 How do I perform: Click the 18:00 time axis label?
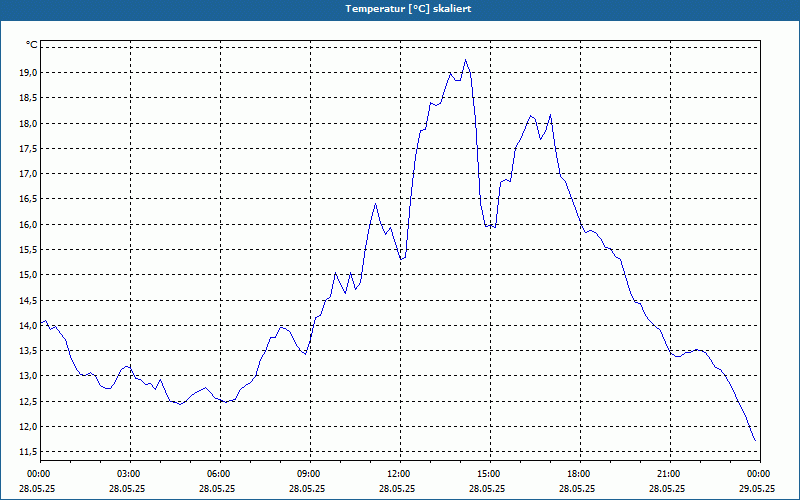pyautogui.click(x=580, y=474)
